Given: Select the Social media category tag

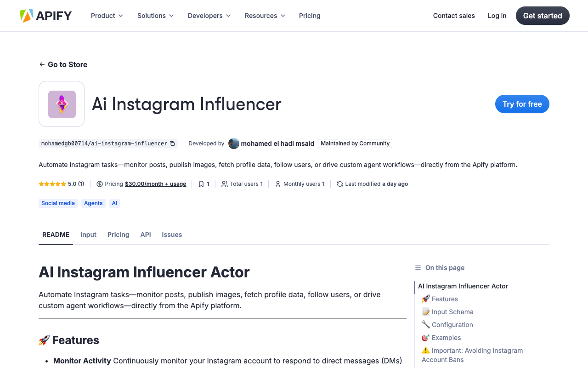Looking at the screenshot, I should click(x=58, y=203).
